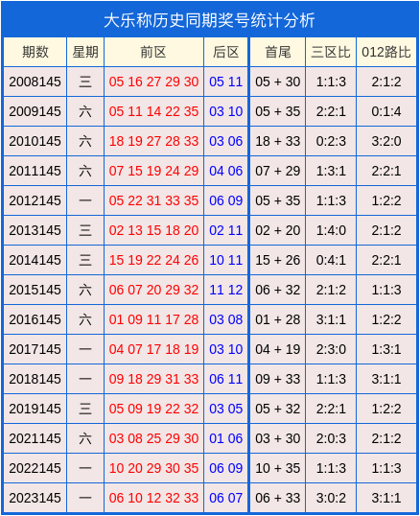The width and height of the screenshot is (420, 516).
Task: Click the 期数 column header
Action: [35, 52]
